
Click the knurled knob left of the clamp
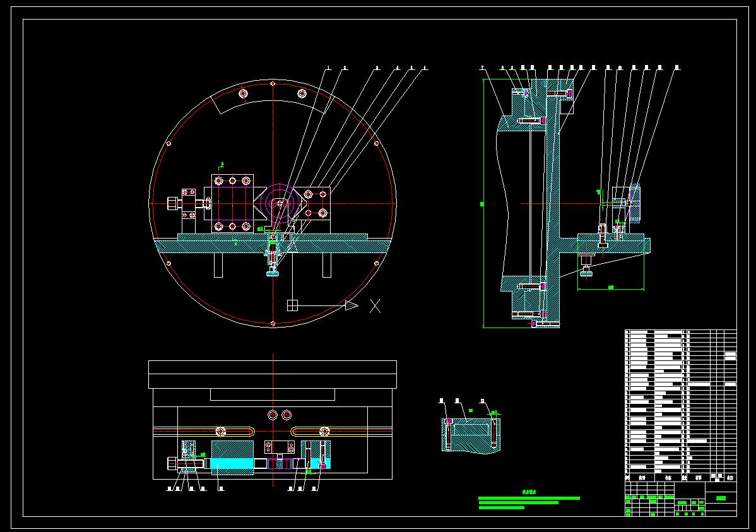coord(174,204)
